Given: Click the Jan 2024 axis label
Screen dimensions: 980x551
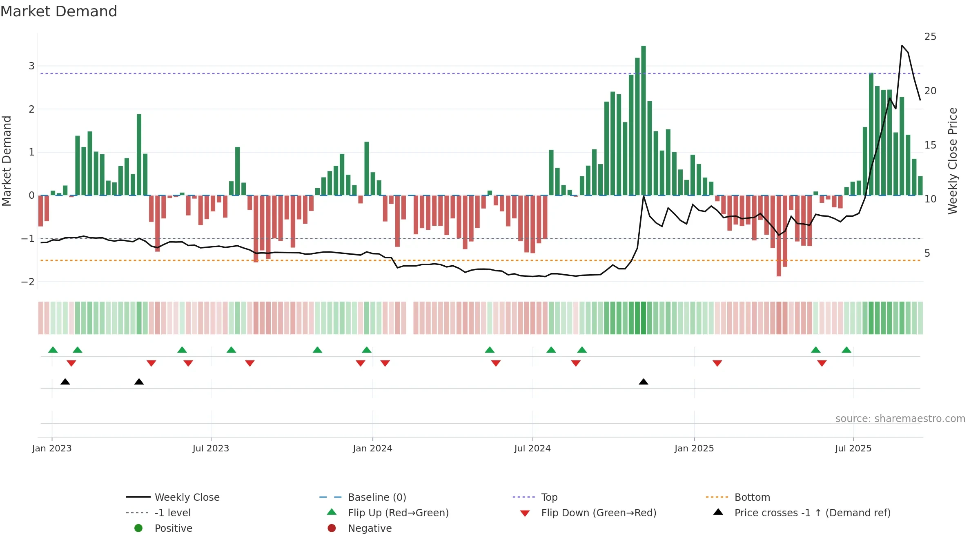Looking at the screenshot, I should (x=372, y=449).
